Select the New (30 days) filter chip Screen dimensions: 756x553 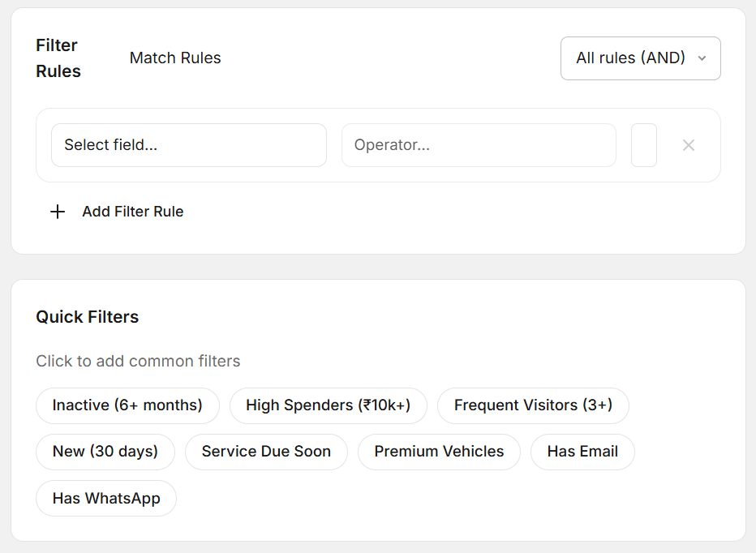tap(105, 452)
